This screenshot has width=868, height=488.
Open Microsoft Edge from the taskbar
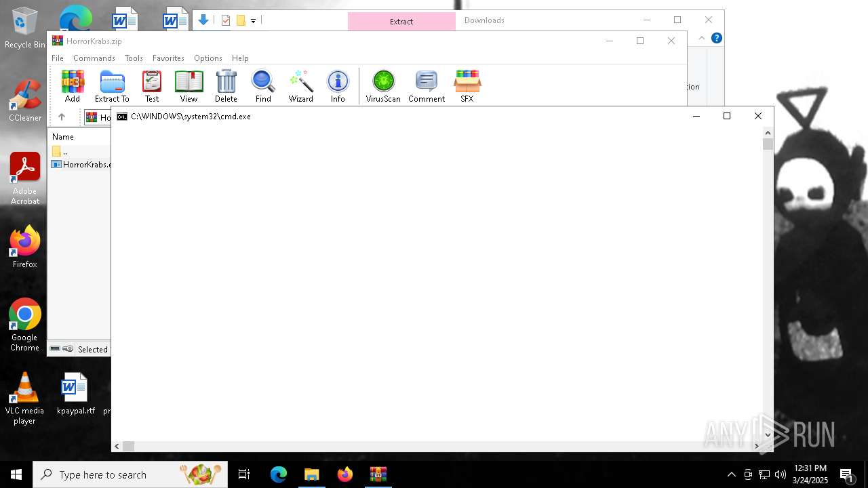point(279,474)
